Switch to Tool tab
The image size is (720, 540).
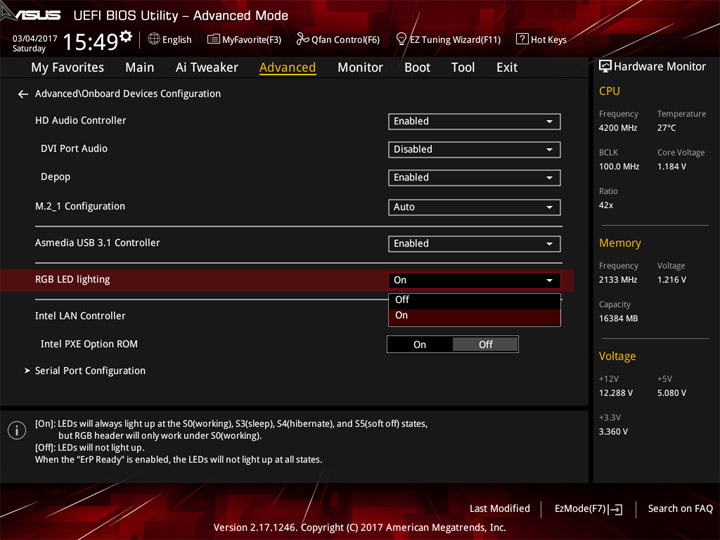(x=463, y=68)
